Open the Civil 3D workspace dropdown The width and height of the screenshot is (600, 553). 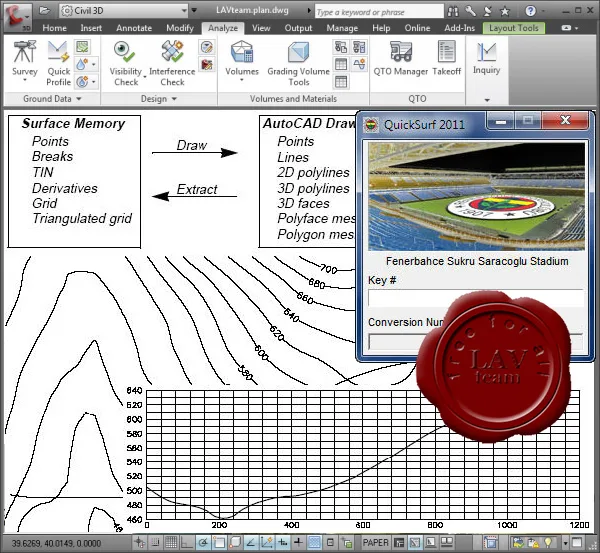click(124, 11)
